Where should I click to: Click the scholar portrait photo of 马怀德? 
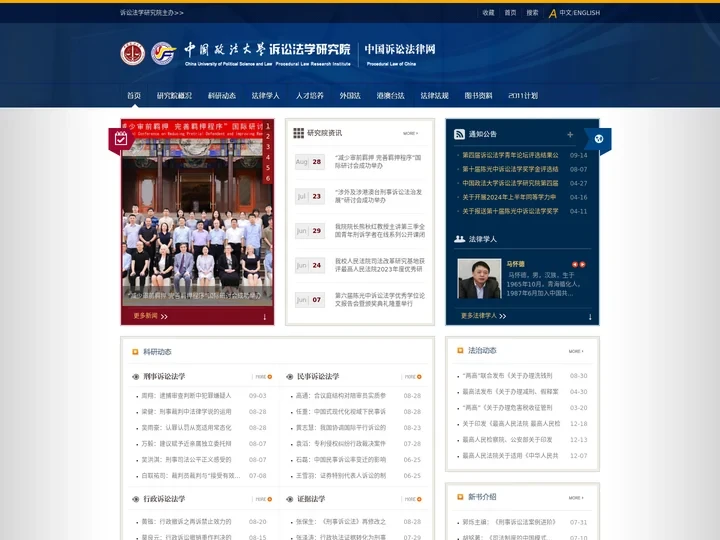tap(479, 279)
